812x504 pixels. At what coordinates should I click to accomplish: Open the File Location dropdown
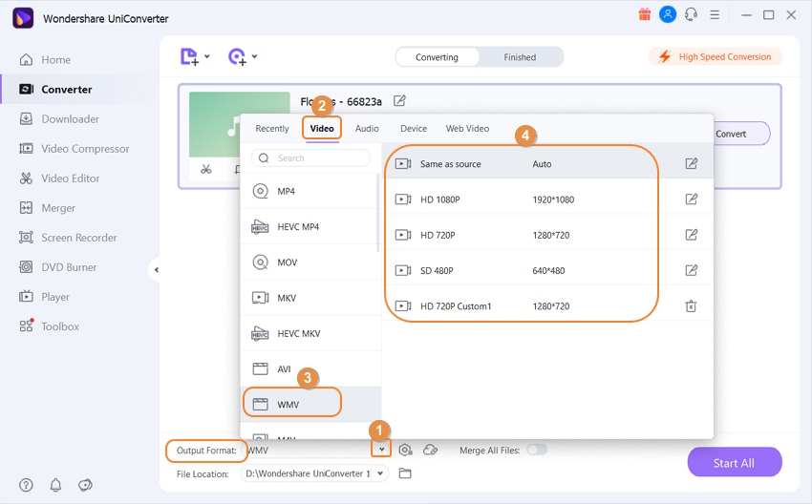tap(380, 472)
